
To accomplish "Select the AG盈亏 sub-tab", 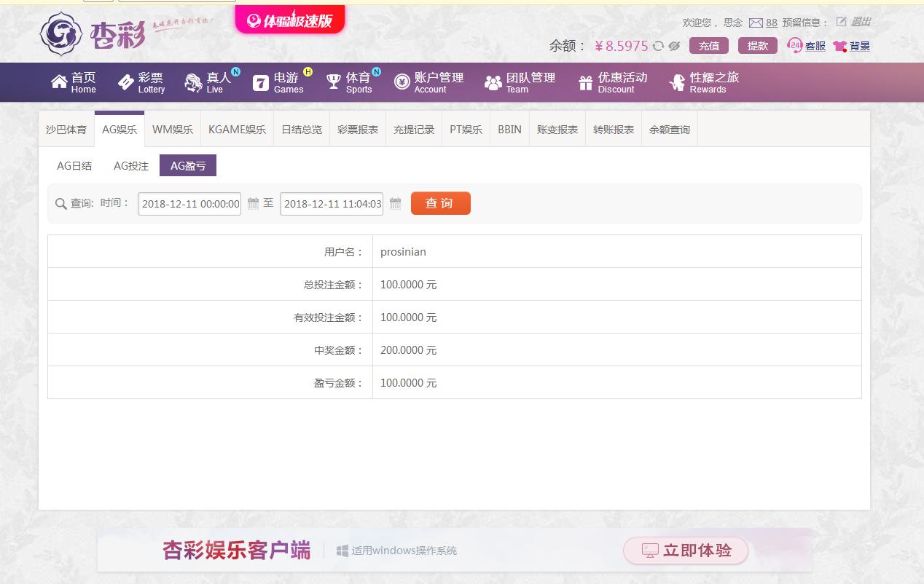I will pyautogui.click(x=188, y=166).
